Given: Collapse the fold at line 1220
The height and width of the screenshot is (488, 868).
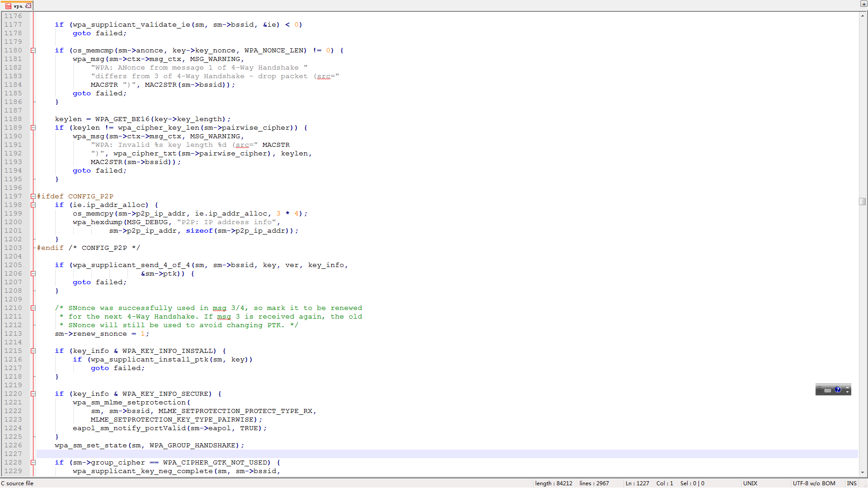Looking at the screenshot, I should pos(33,394).
